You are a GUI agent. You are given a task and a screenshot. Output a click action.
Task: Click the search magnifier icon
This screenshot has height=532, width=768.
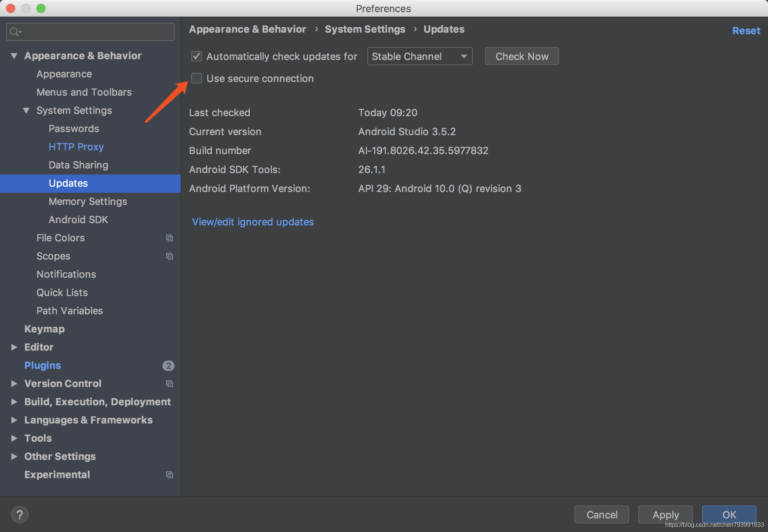15,32
